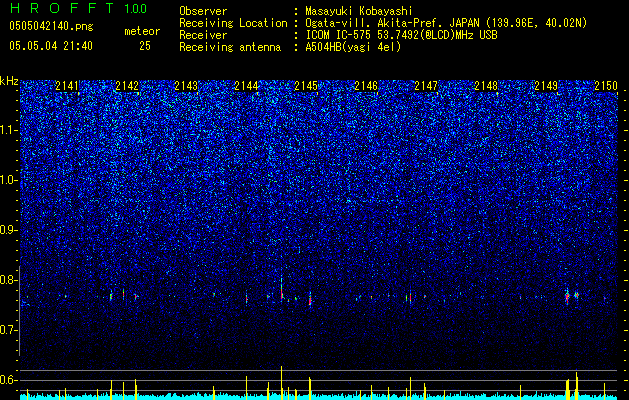Select the file name 0505042140.png
Viewport: 629px width, 400px height.
pyautogui.click(x=51, y=27)
